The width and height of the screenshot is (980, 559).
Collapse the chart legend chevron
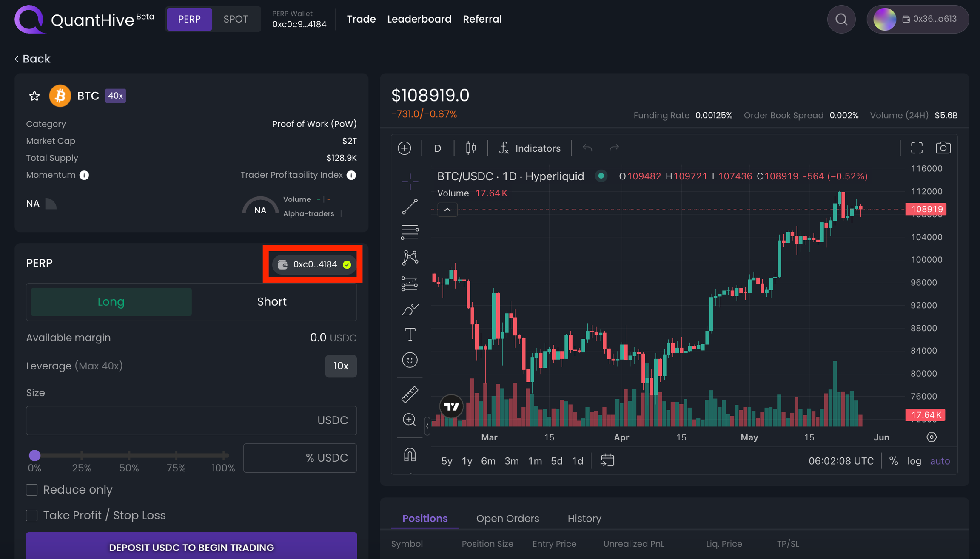447,210
